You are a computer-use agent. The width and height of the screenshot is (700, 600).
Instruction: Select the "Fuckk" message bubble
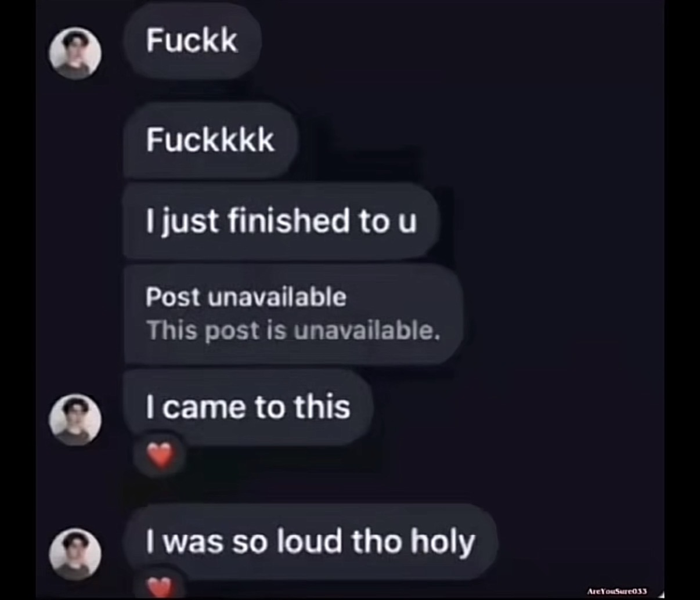tap(192, 41)
